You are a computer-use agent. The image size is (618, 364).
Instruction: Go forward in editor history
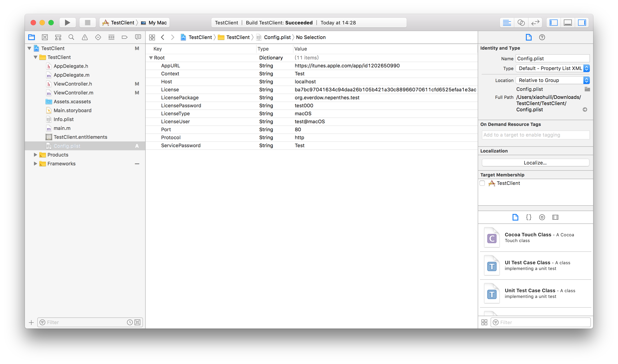click(173, 37)
